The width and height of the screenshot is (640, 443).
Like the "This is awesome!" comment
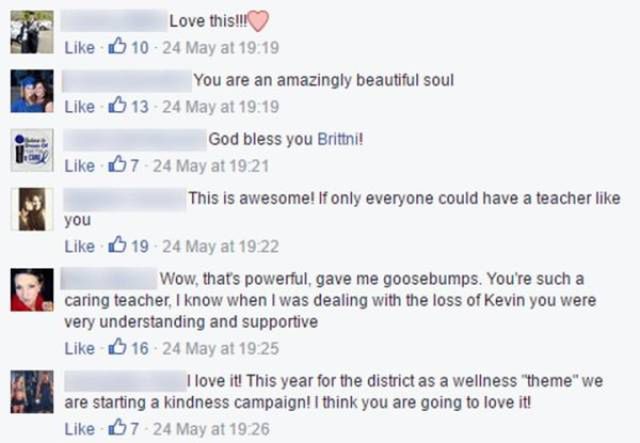[79, 246]
